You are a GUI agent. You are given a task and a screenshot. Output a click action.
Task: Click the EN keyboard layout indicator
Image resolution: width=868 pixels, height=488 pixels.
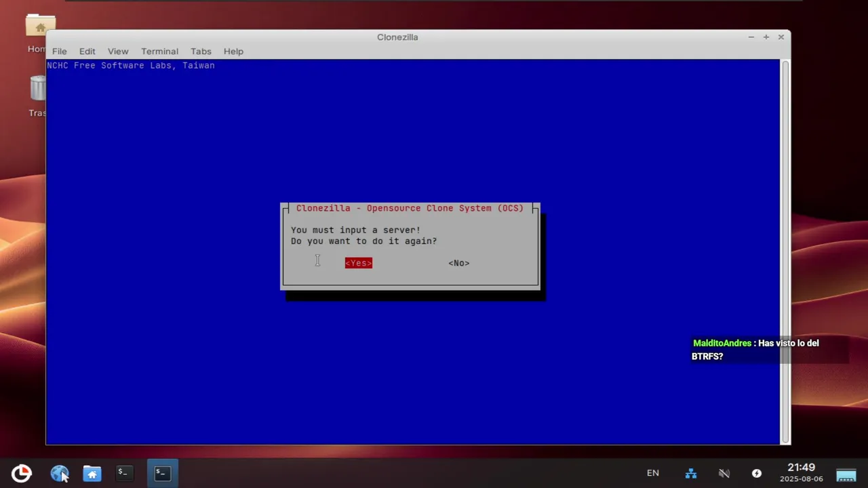(653, 473)
